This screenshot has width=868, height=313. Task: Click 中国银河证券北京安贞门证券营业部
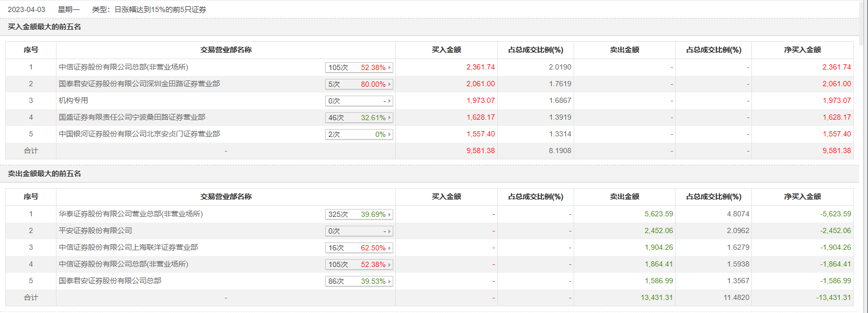[139, 134]
